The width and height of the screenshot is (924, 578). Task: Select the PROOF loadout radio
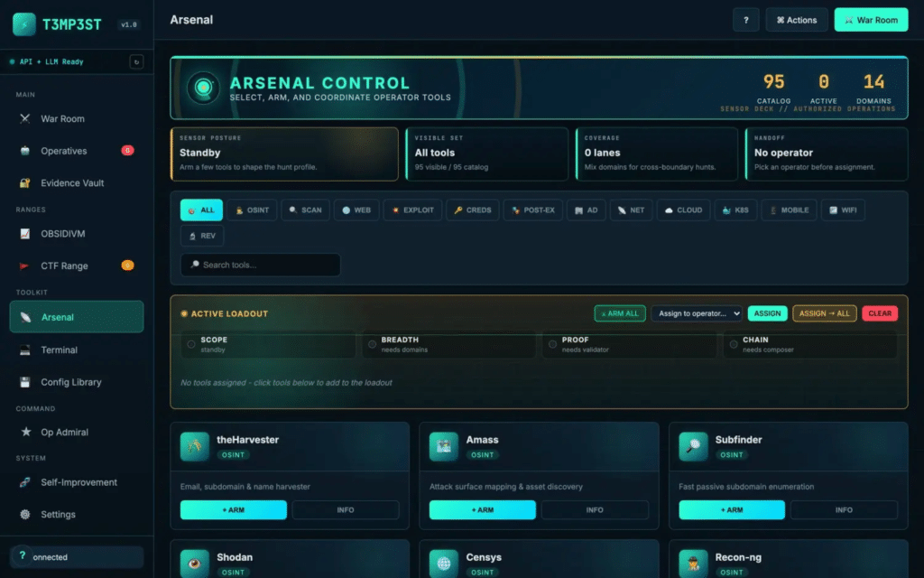point(553,344)
